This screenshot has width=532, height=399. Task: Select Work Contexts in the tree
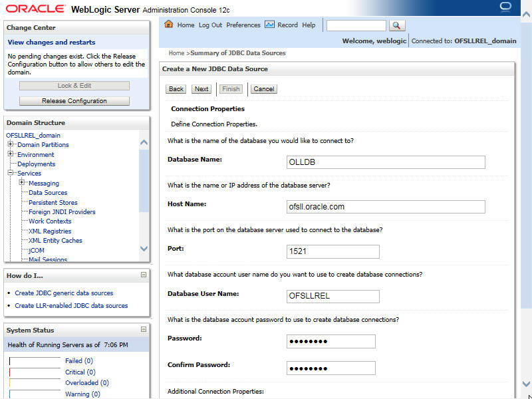coord(50,221)
